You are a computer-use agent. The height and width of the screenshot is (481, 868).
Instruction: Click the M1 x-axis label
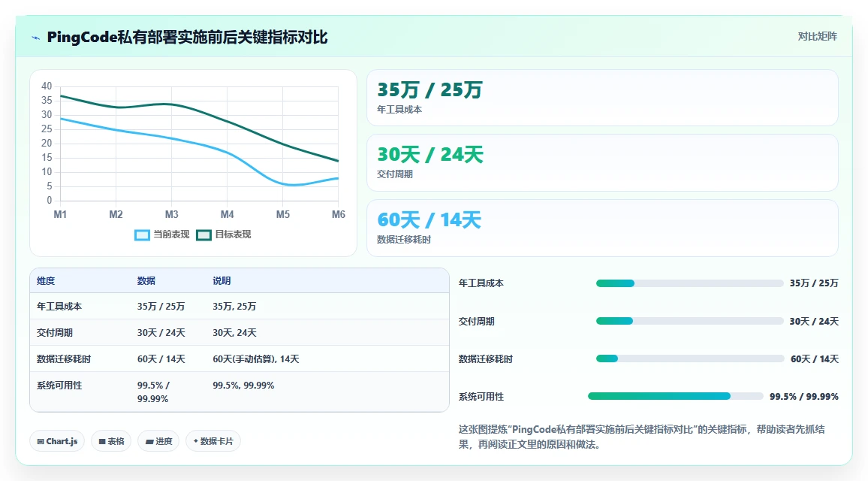60,214
